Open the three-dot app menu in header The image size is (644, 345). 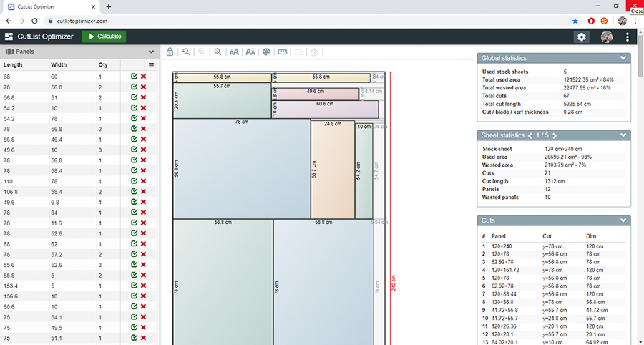point(628,37)
